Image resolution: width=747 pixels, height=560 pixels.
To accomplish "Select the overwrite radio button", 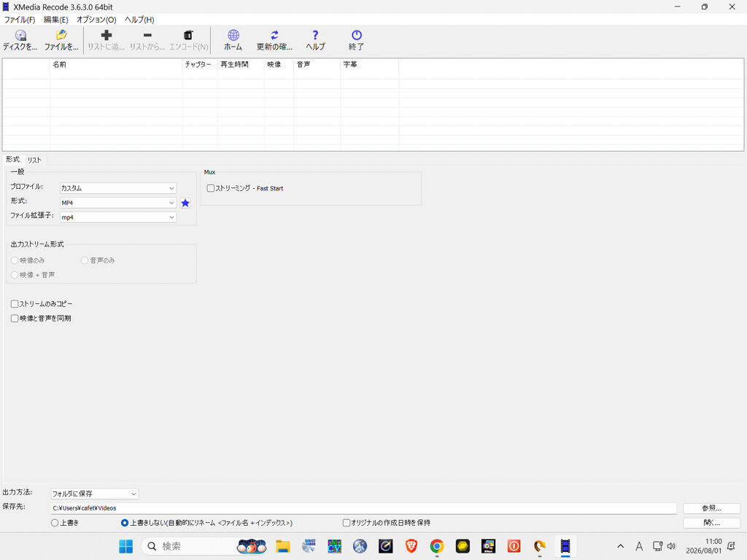I will click(x=55, y=523).
